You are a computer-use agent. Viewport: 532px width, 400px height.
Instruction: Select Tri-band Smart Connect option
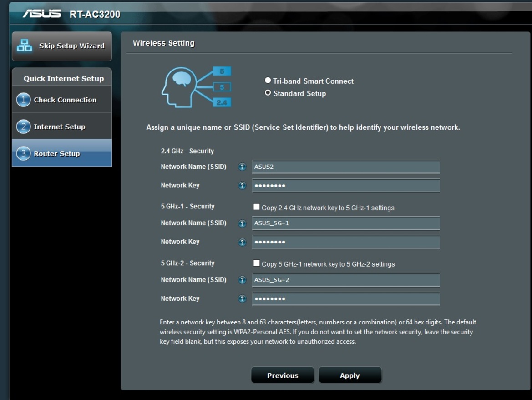point(268,81)
